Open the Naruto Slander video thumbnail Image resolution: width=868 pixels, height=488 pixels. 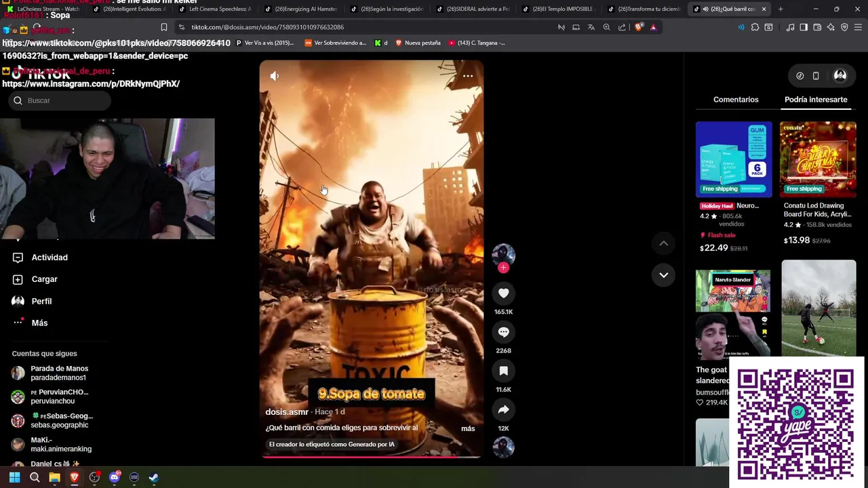[x=733, y=314]
